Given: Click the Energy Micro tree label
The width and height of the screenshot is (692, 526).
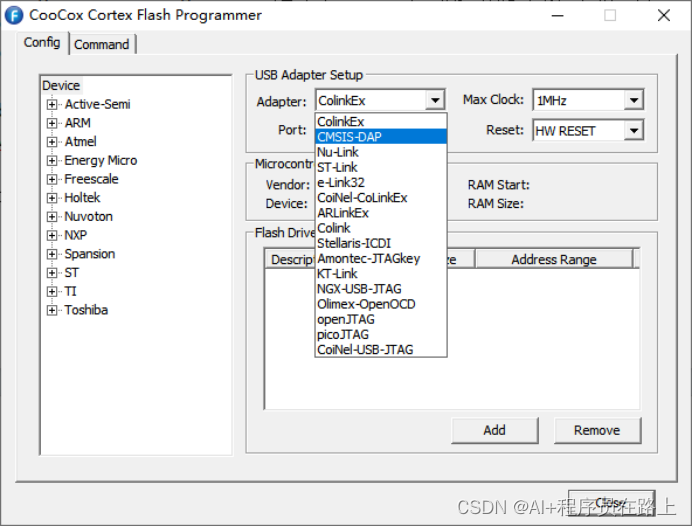Looking at the screenshot, I should click(x=101, y=161).
